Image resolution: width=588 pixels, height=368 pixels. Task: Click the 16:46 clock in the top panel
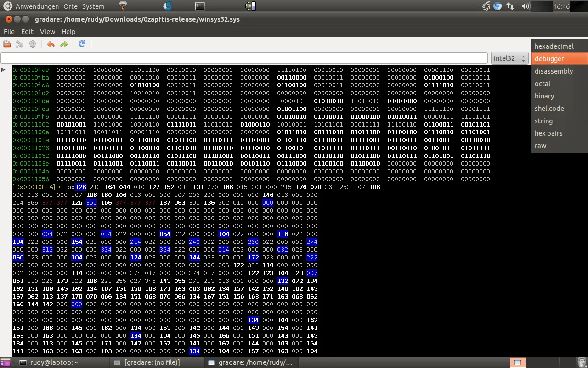coord(561,6)
